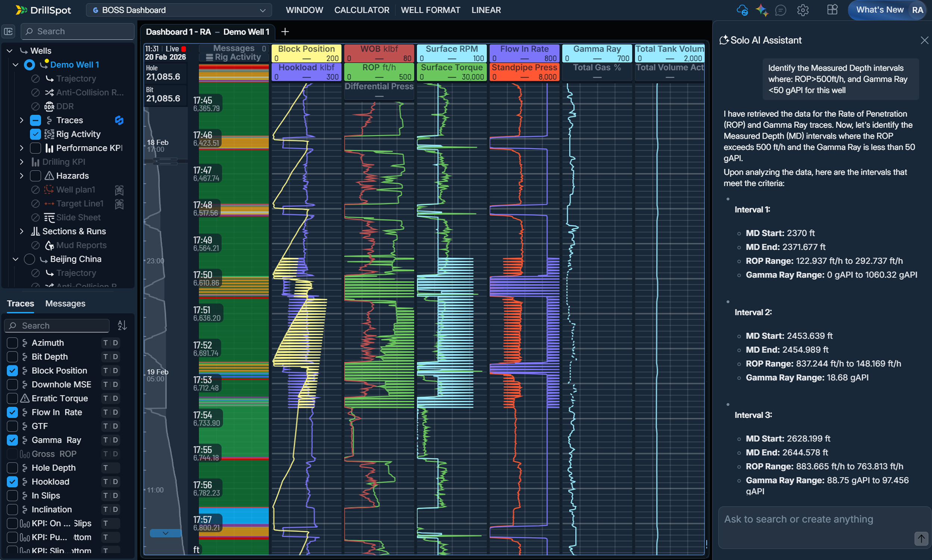Open the BOSS Dashboard dropdown
932x560 pixels.
(x=178, y=10)
